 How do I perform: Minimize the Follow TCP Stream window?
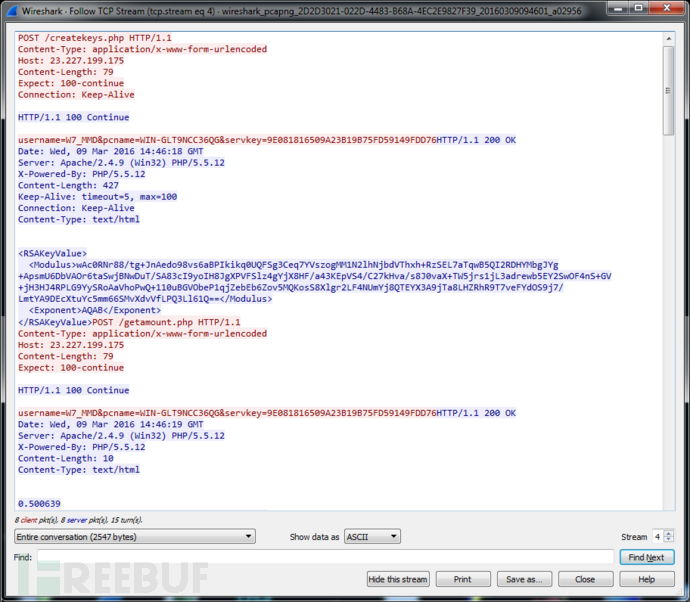[618, 7]
